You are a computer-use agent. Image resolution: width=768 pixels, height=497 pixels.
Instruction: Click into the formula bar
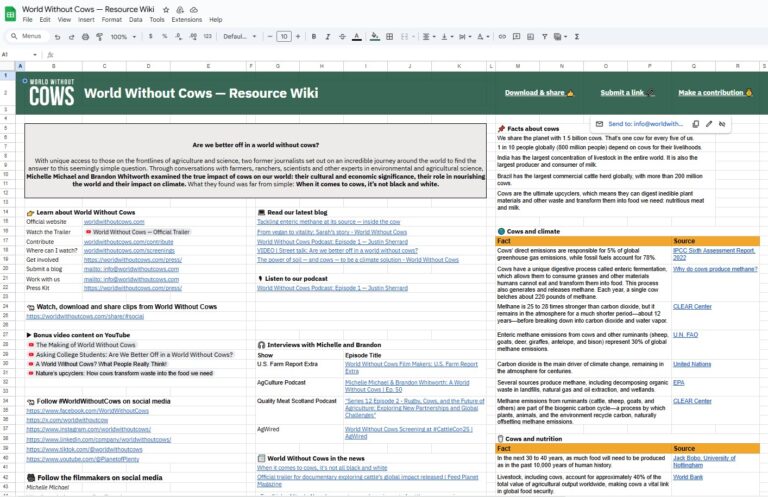coord(411,55)
